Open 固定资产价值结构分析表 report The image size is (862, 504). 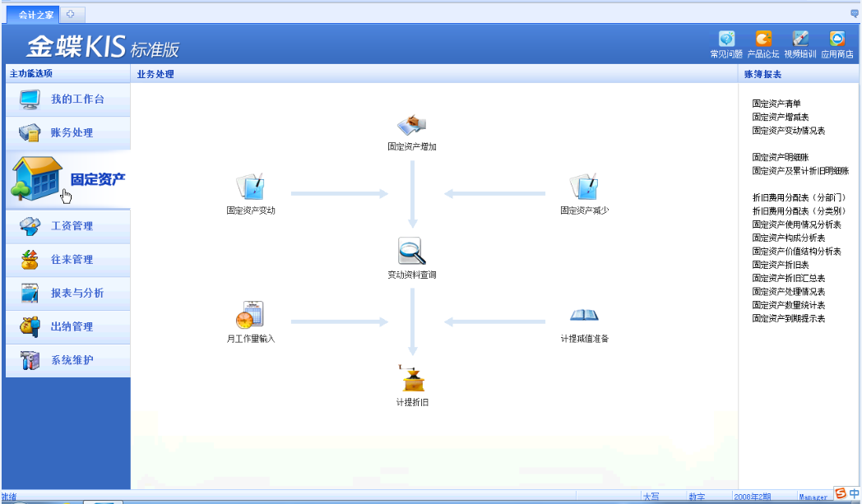(796, 251)
